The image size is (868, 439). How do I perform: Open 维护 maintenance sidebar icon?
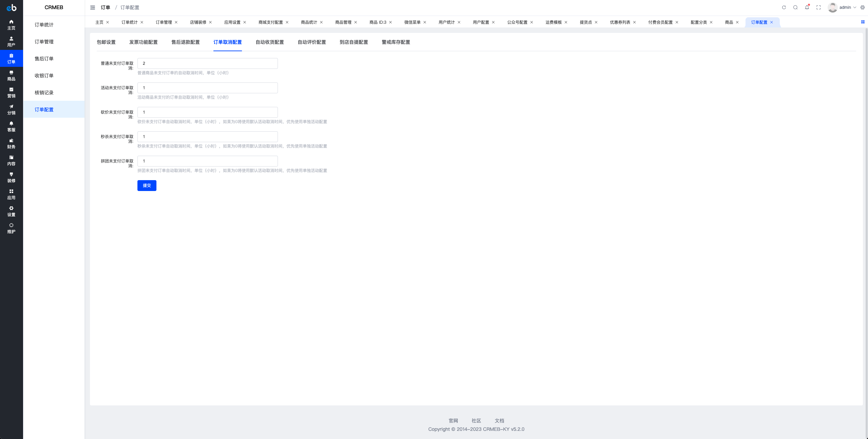coord(11,228)
